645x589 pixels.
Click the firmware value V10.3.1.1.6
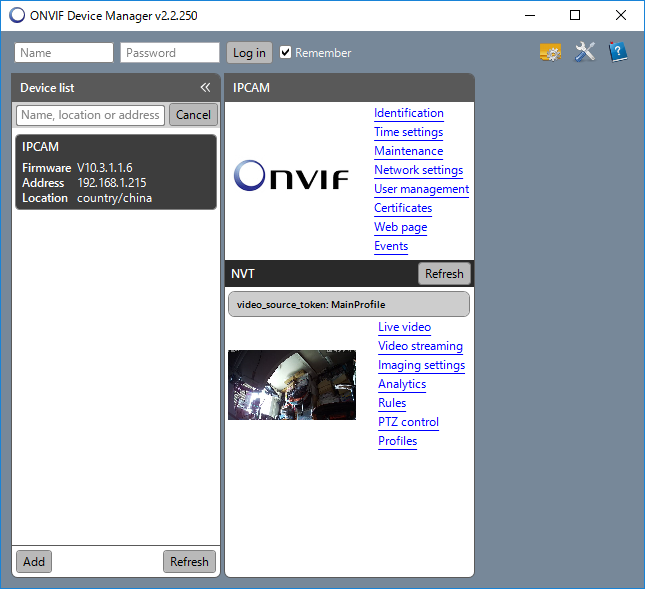pyautogui.click(x=105, y=168)
